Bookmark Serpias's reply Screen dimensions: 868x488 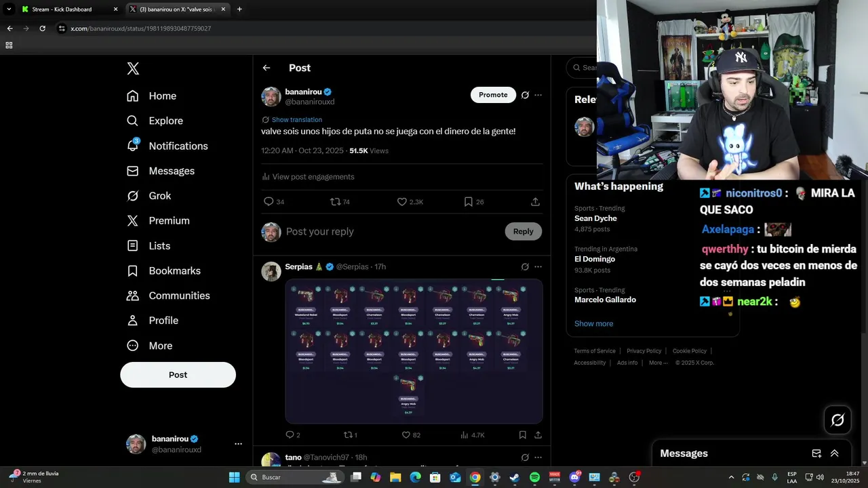click(x=522, y=435)
